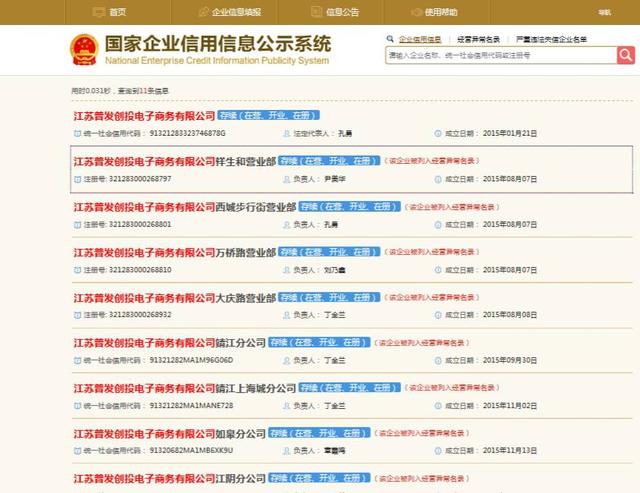Screen dimensions: 640x493
Task: Click the 存续 status badge for 如皋分公司
Action: pos(319,433)
